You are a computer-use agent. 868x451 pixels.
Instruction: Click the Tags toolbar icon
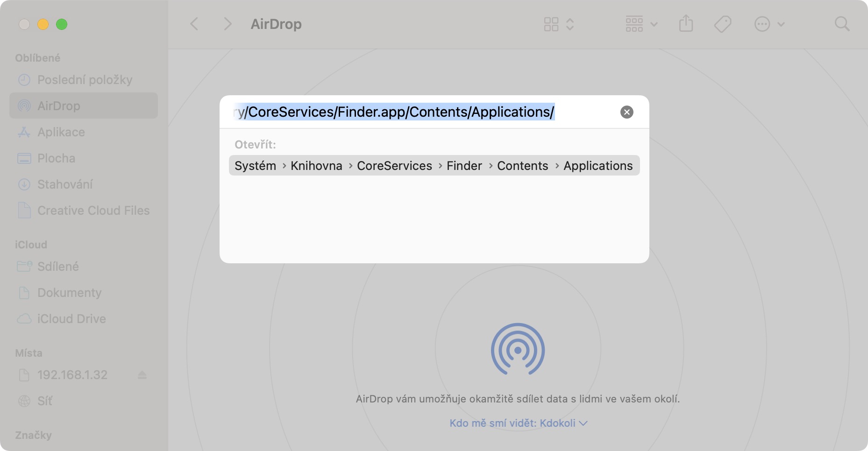click(x=722, y=24)
